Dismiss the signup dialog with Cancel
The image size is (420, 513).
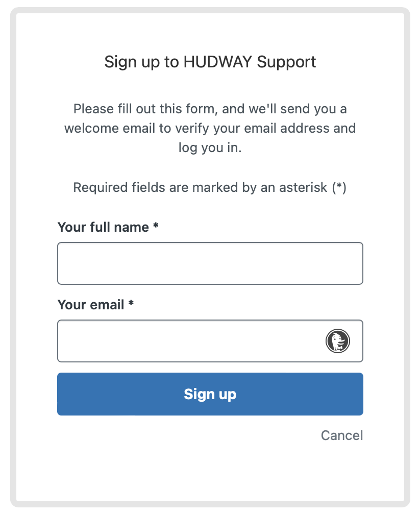pyautogui.click(x=342, y=435)
